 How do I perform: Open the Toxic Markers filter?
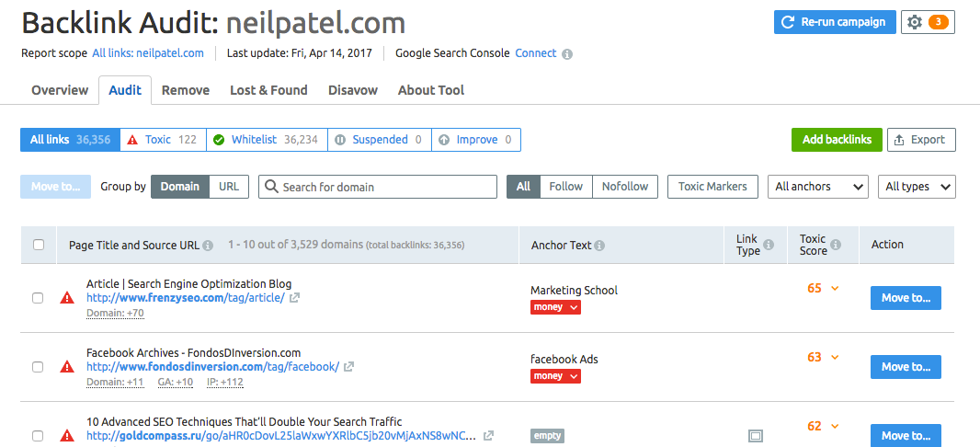[712, 187]
